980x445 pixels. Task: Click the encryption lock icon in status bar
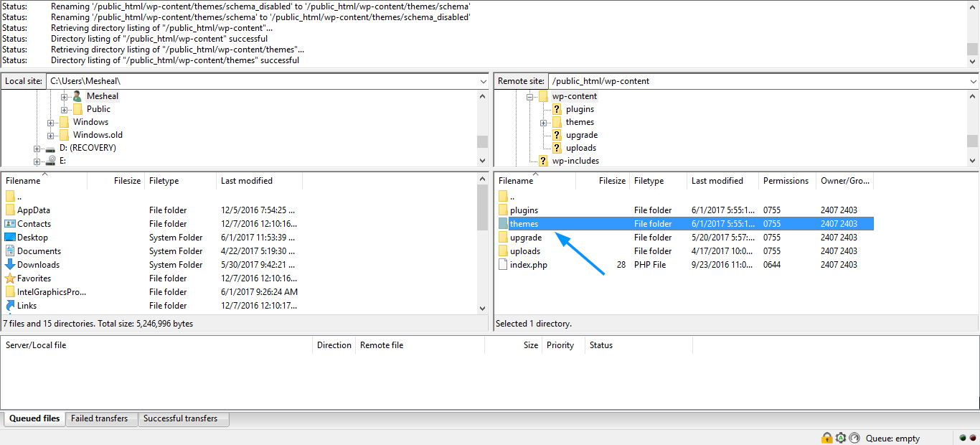click(827, 438)
